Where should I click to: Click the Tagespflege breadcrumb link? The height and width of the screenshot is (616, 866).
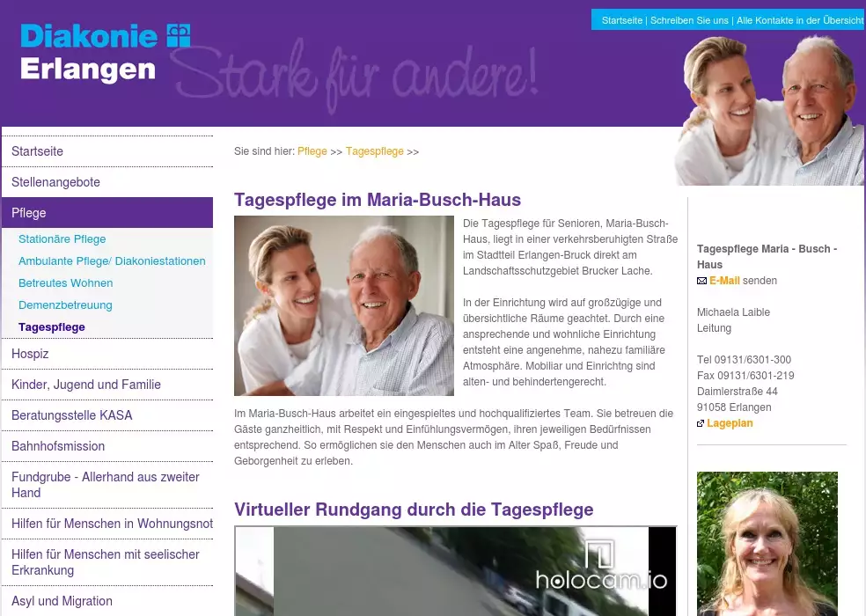pyautogui.click(x=374, y=151)
